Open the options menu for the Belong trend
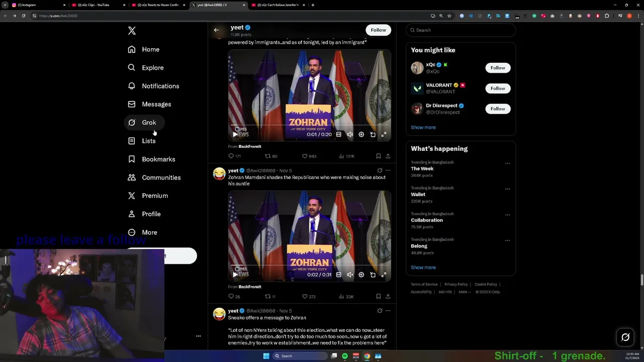Viewport: 644px width, 362px height. (507, 240)
